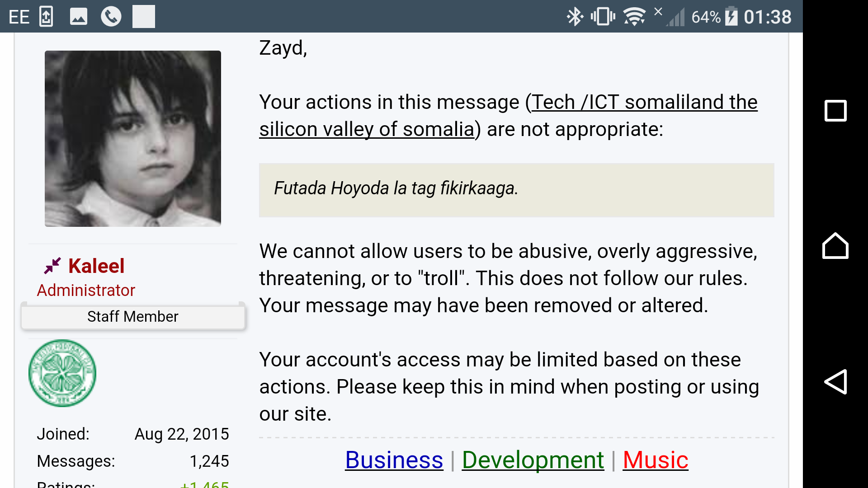Open the recent apps square button
Screen dimensions: 868x488
[x=835, y=111]
